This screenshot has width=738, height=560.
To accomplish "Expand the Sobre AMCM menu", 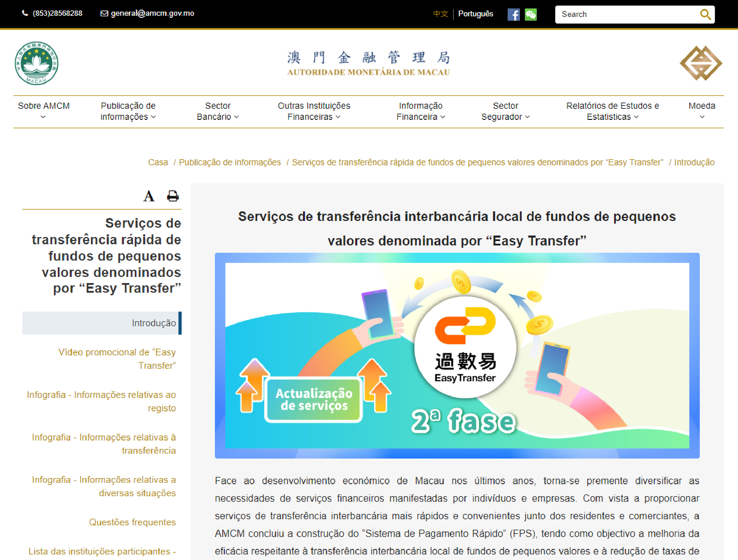I will tap(43, 111).
